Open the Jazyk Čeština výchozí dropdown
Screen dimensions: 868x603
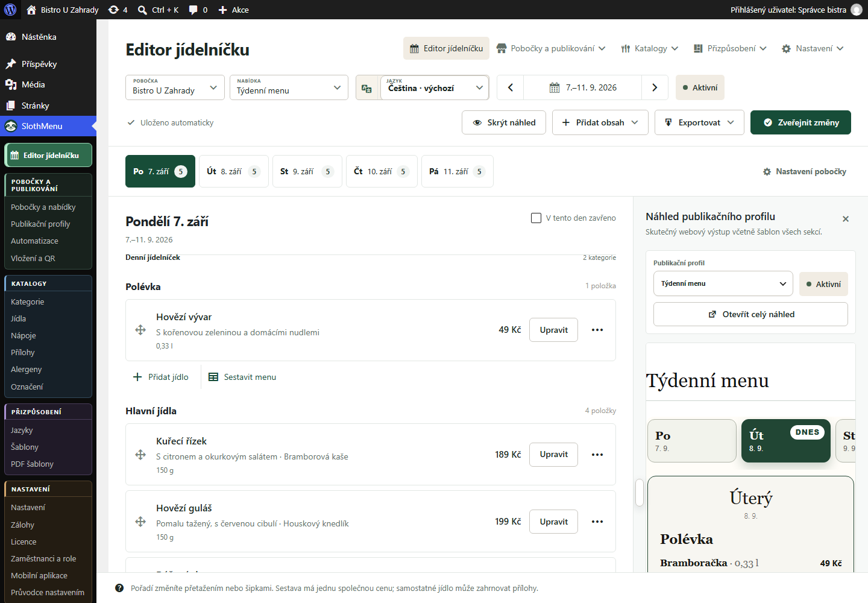click(435, 87)
